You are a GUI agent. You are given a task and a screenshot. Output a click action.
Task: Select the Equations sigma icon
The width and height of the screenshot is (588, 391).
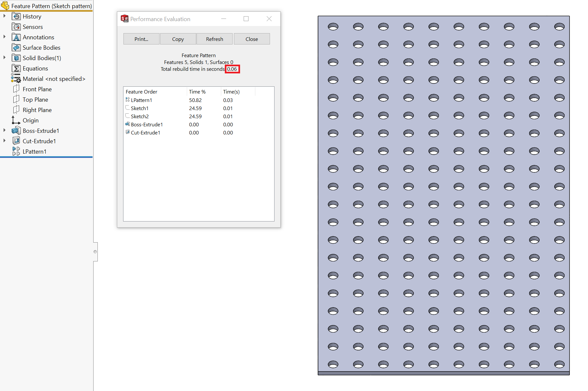point(16,69)
